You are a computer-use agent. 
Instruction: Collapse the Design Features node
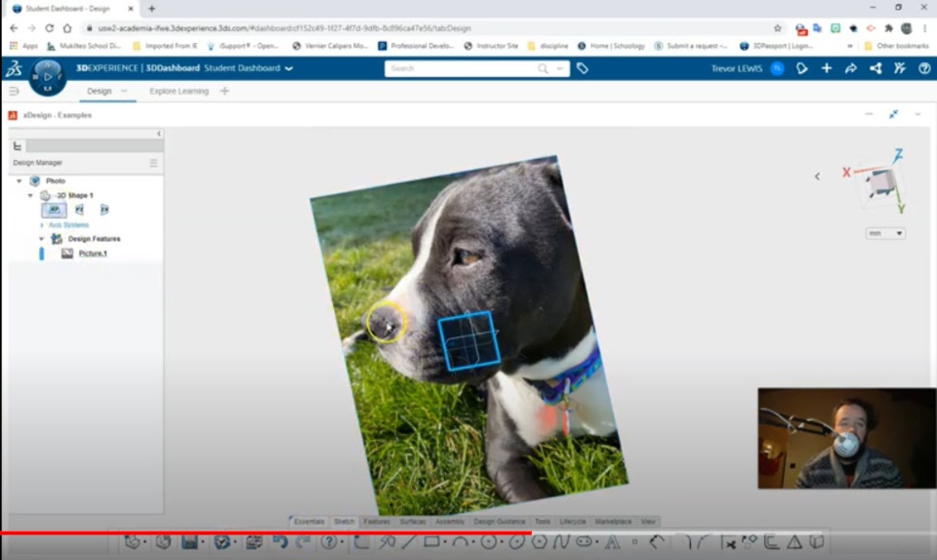[x=41, y=239]
